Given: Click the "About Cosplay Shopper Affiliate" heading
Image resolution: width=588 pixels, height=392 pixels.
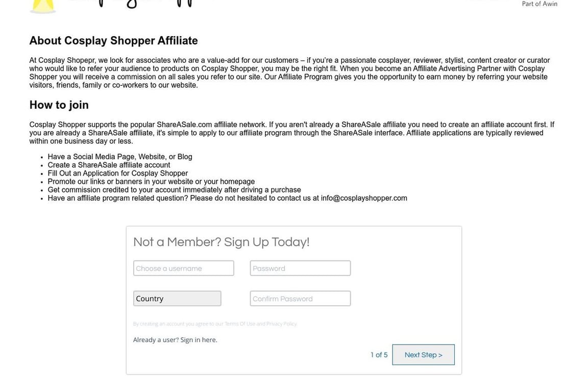Looking at the screenshot, I should [113, 41].
